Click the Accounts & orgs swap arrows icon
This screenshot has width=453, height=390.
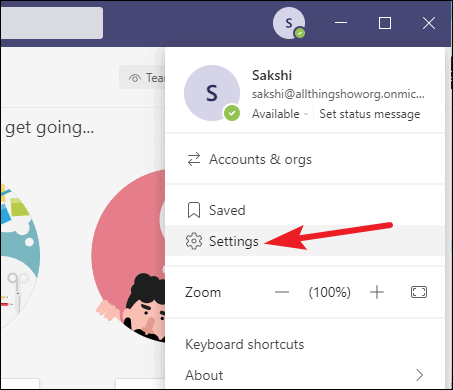[x=194, y=159]
